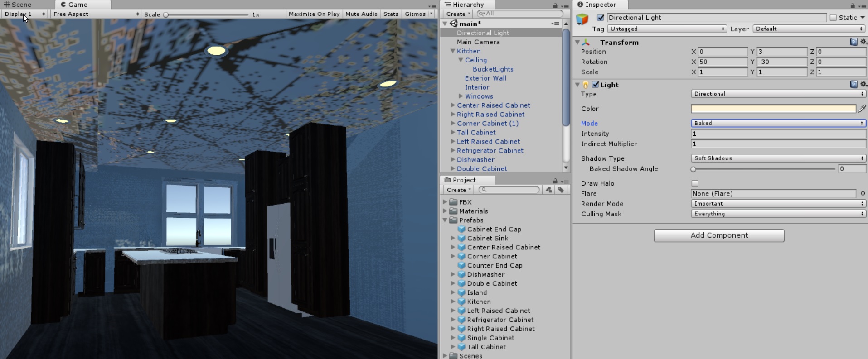The image size is (868, 359).
Task: Toggle the Static checkbox
Action: (x=833, y=18)
